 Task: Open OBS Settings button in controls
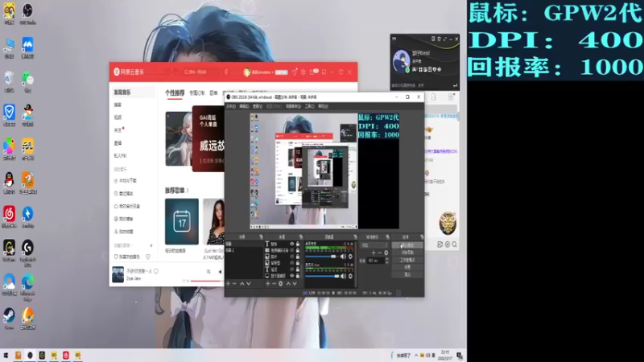pos(407,267)
